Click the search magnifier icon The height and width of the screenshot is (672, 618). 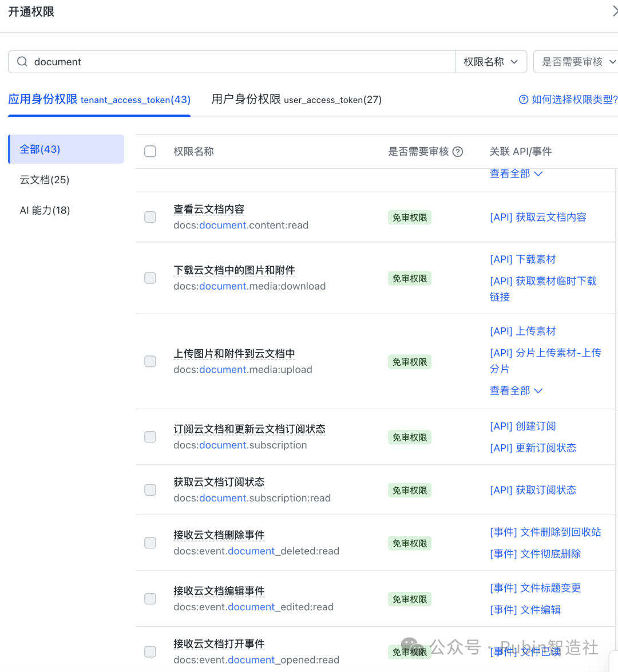(22, 61)
